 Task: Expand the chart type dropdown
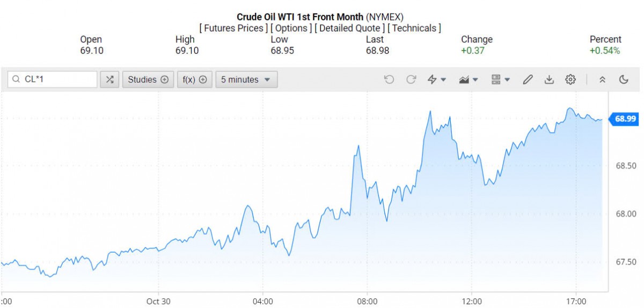pos(469,80)
